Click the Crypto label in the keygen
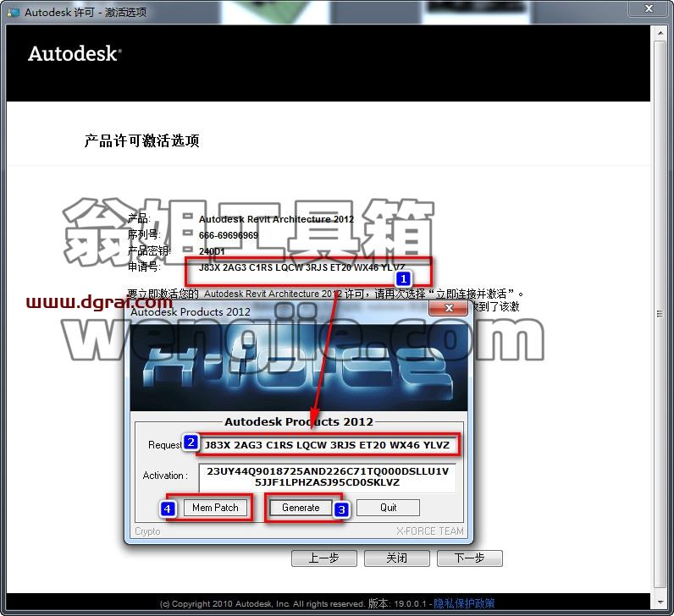The width and height of the screenshot is (674, 616). (147, 531)
